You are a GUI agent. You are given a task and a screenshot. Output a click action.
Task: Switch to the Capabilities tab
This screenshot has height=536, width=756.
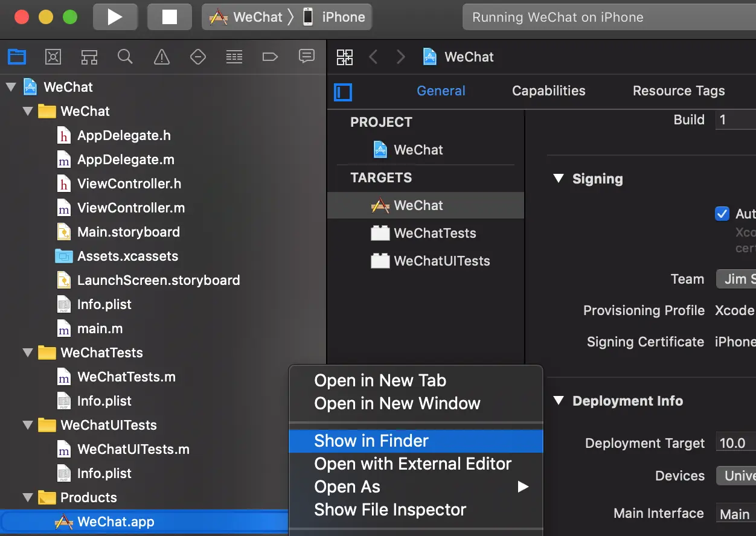pos(549,91)
